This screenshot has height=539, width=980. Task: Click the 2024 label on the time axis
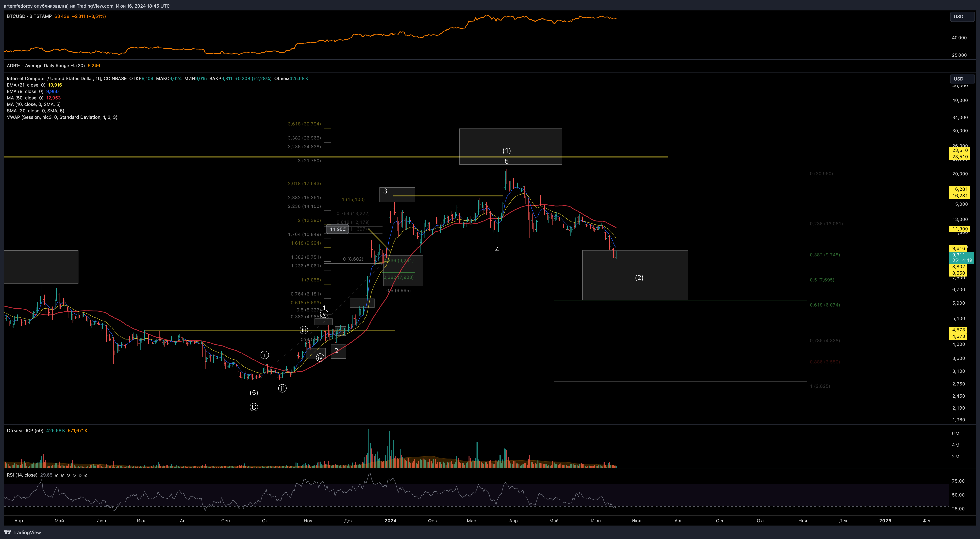[x=390, y=521]
